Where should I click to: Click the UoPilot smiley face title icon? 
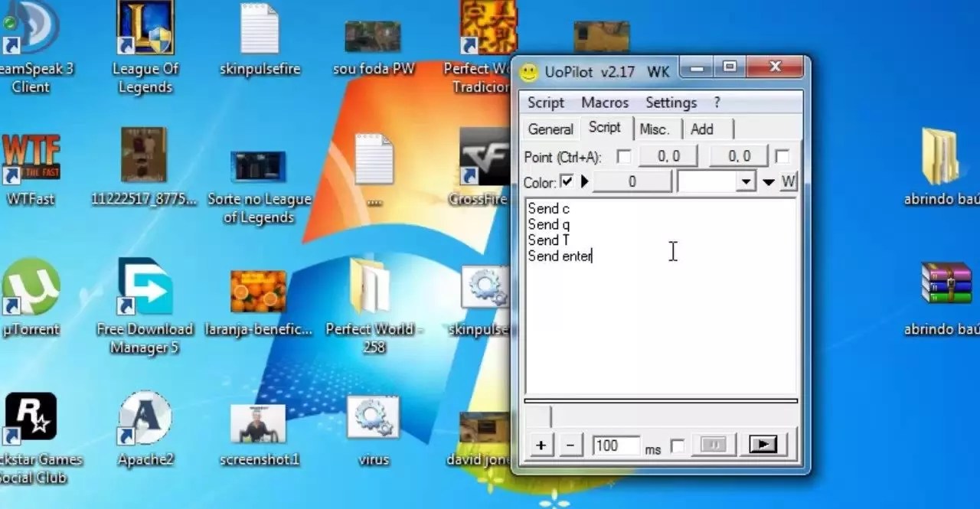528,72
